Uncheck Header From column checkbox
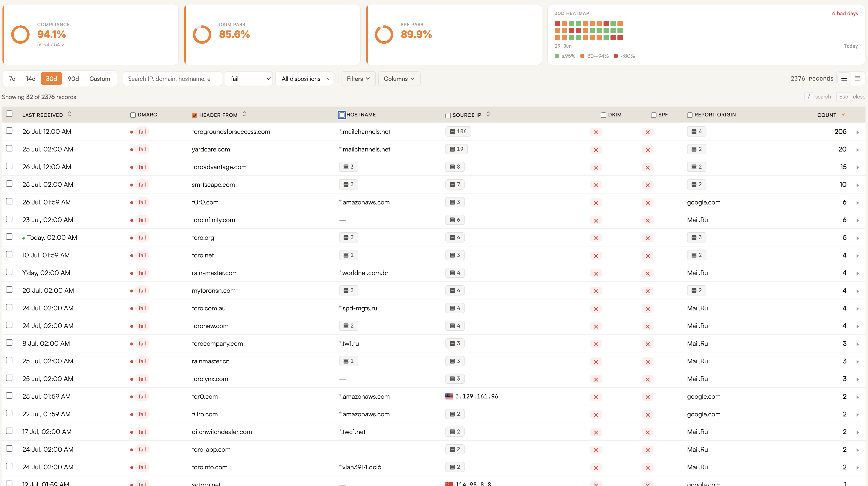The width and height of the screenshot is (868, 486). coord(194,116)
